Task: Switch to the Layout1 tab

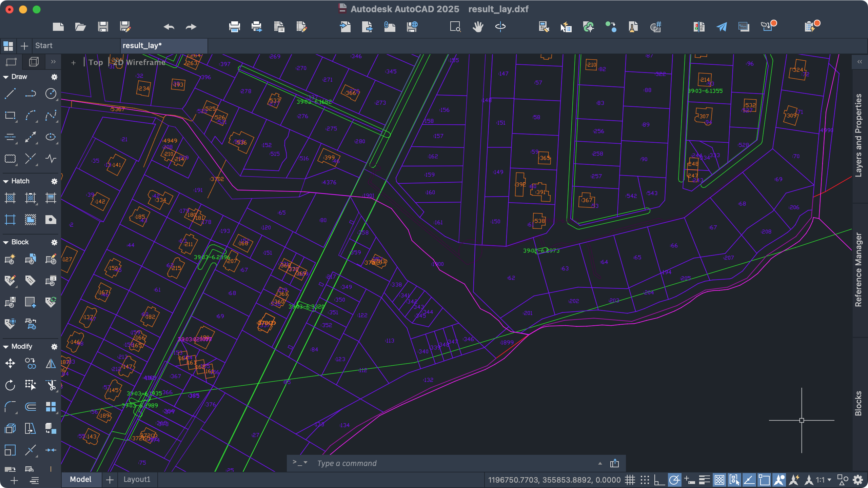Action: tap(137, 479)
